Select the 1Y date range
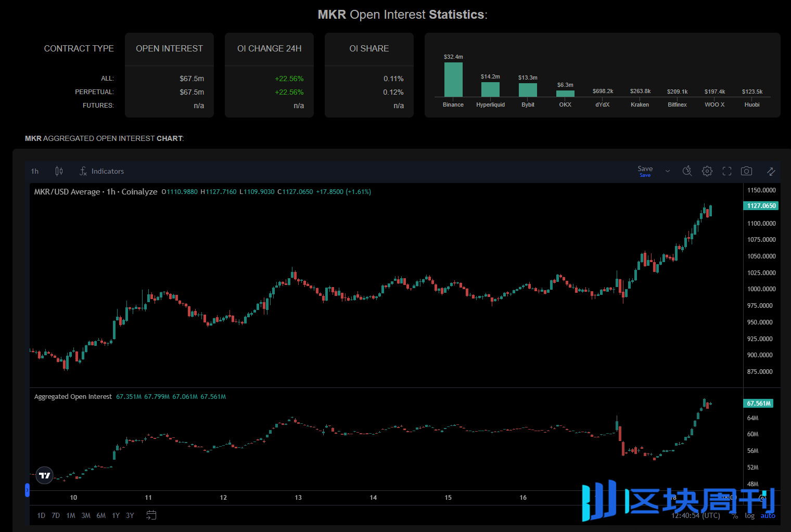The width and height of the screenshot is (791, 532). pyautogui.click(x=116, y=515)
